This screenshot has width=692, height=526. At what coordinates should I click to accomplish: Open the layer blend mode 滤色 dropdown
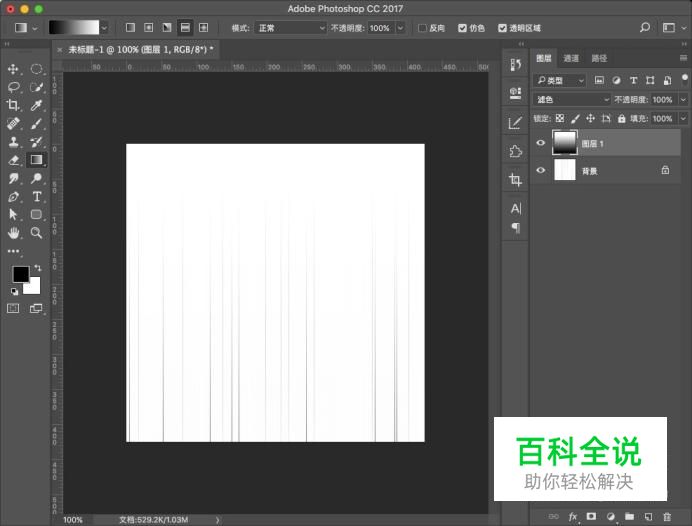coord(572,100)
